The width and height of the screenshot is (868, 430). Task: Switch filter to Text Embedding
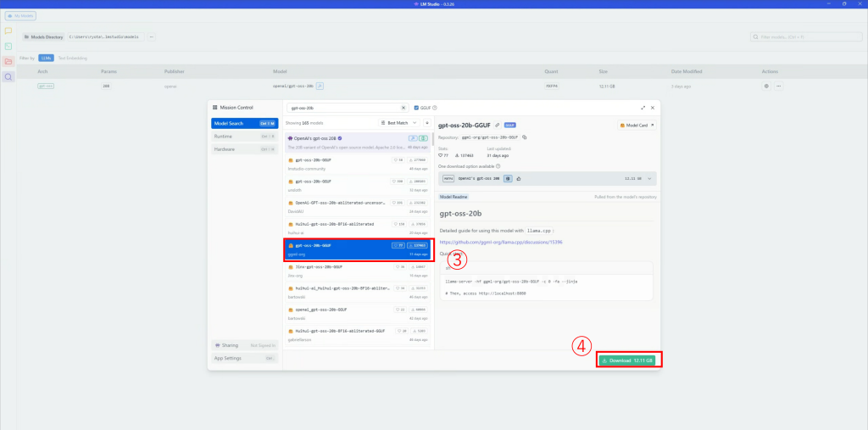[x=72, y=59]
